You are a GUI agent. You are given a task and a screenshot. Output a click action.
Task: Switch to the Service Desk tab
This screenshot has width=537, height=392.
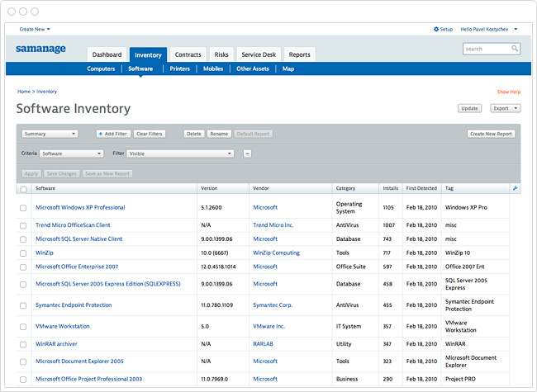(259, 54)
